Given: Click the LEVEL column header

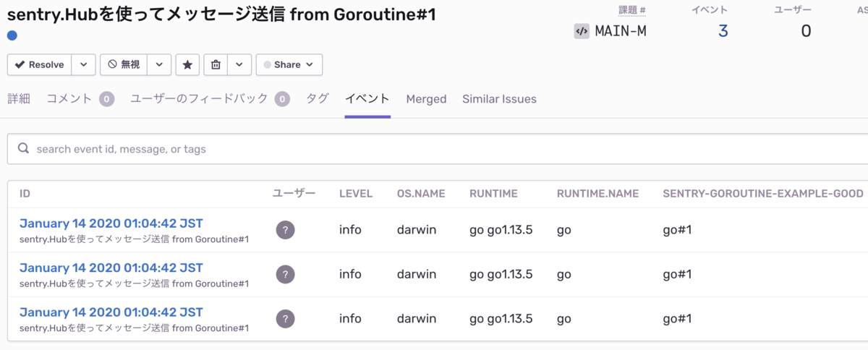Looking at the screenshot, I should (356, 194).
